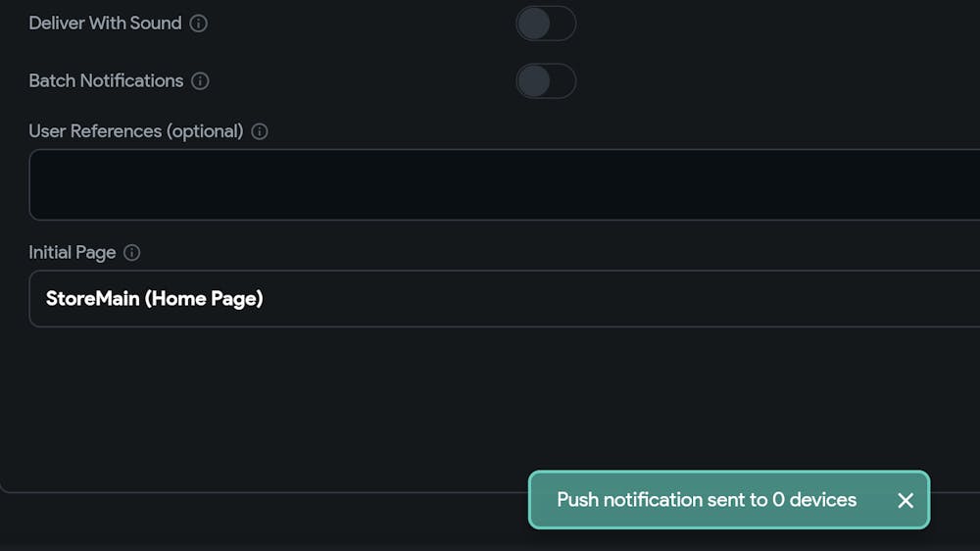Click the empty panel area below Initial Page
The image size is (980, 551).
point(294,412)
